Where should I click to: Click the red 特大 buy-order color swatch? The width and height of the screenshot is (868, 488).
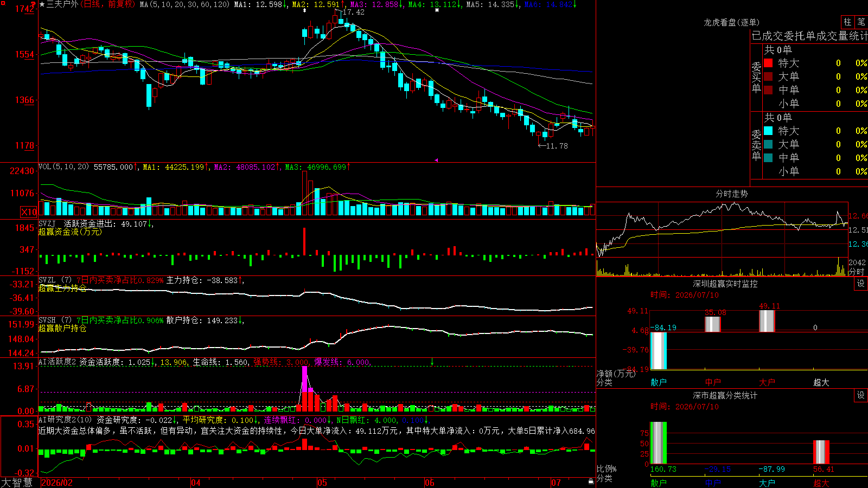click(768, 63)
